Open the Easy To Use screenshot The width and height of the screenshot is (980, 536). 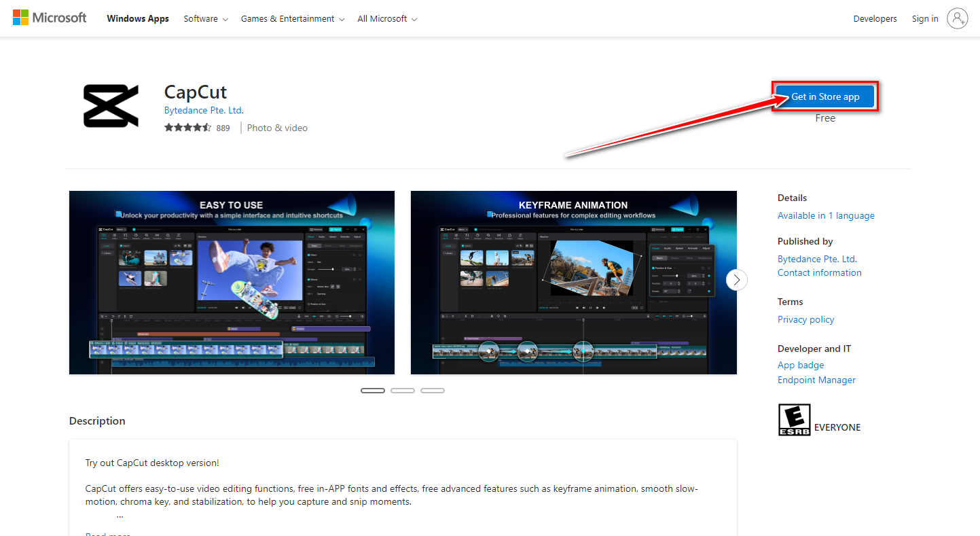click(x=232, y=283)
